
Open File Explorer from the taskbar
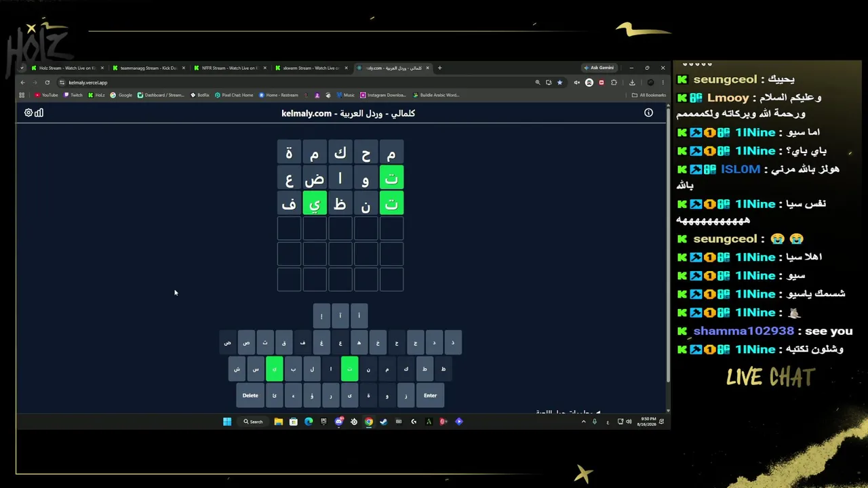coord(279,422)
